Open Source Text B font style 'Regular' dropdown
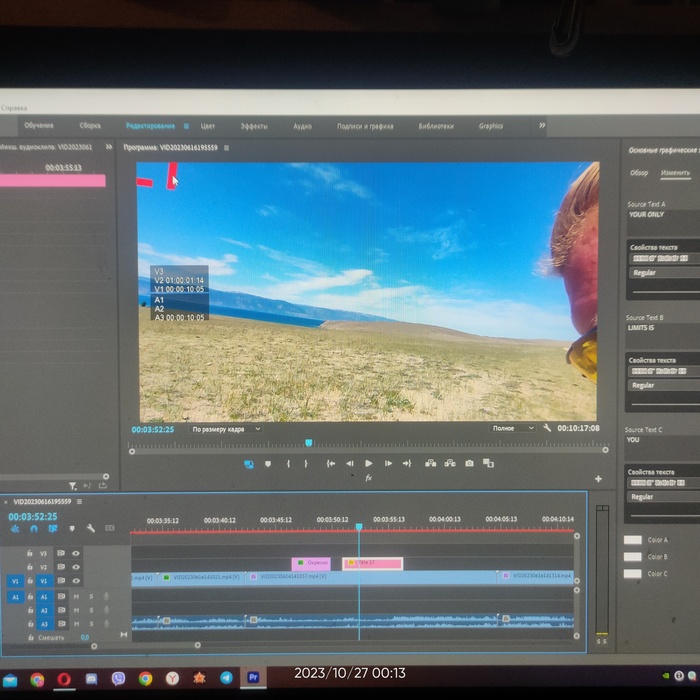The width and height of the screenshot is (700, 700). [664, 385]
